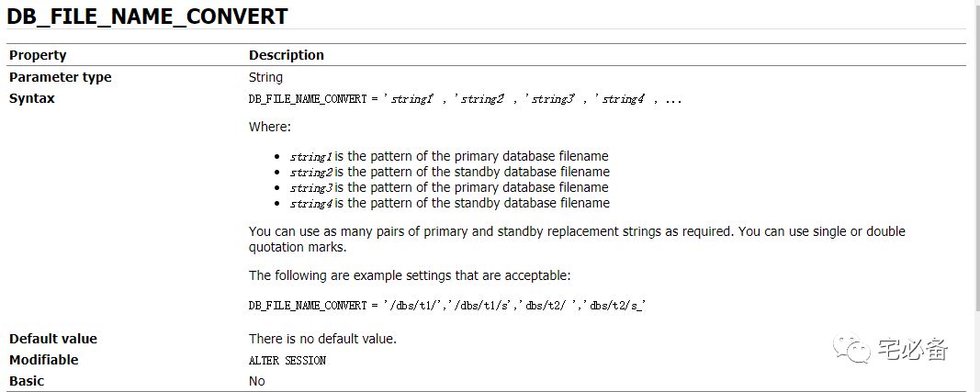Click 'There is no default value.' text
This screenshot has height=392, width=980.
(x=322, y=339)
